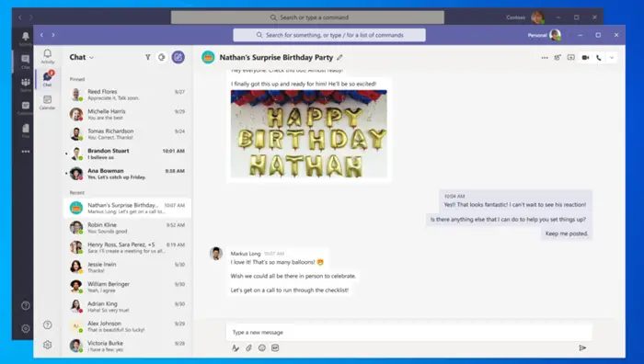Click search box in background Teams window
Viewport: 644px width, 364px height.
tap(307, 17)
